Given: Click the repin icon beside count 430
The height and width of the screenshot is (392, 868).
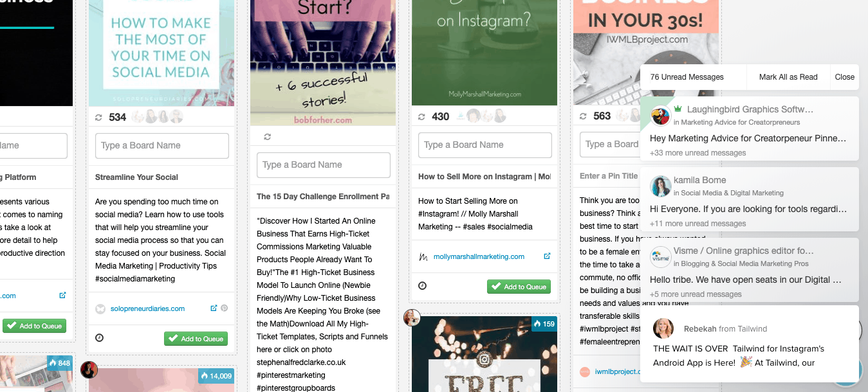Looking at the screenshot, I should tap(421, 117).
